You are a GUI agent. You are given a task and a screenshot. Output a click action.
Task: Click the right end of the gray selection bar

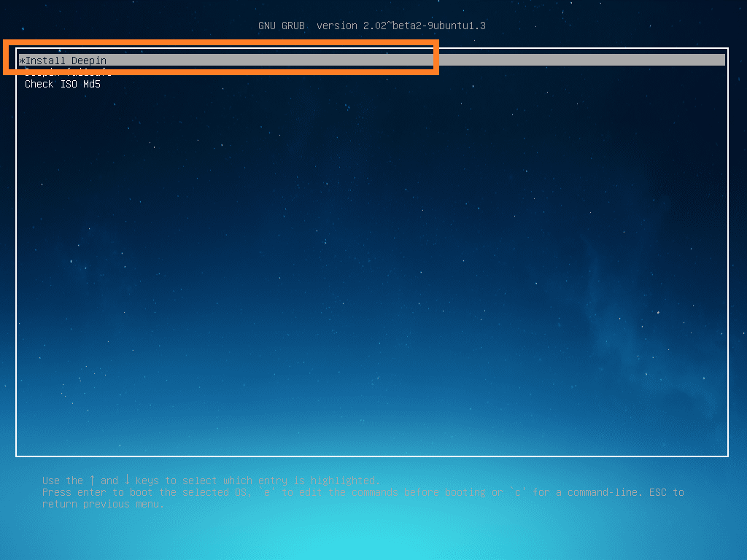click(x=719, y=61)
